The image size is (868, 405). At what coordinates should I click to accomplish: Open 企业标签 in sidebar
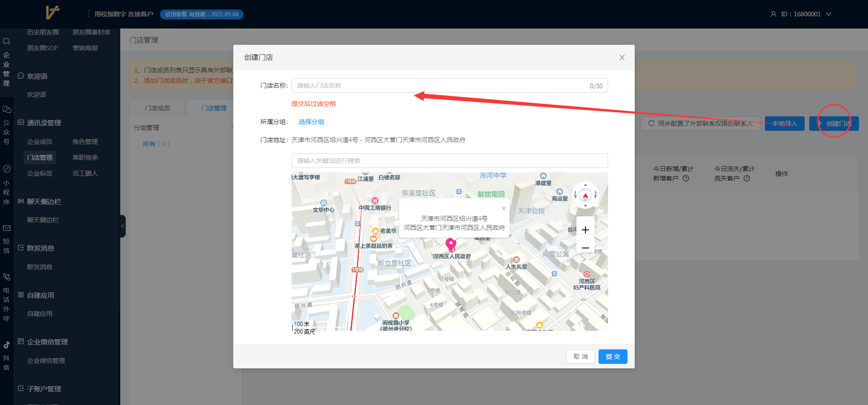40,173
